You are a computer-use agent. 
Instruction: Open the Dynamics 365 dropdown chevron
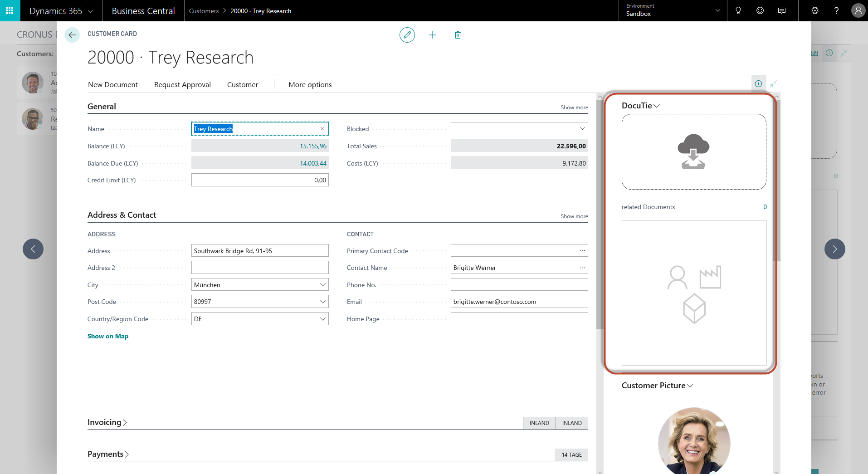[x=91, y=11]
